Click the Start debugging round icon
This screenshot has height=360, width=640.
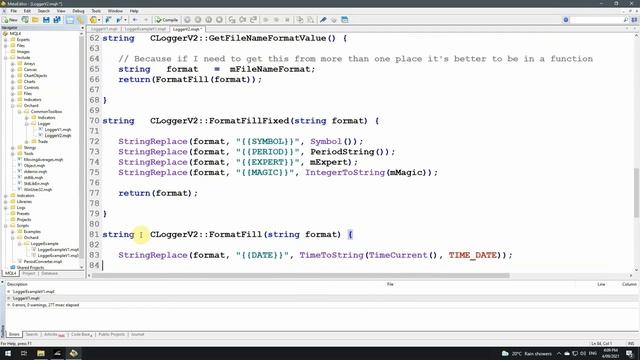(187, 20)
